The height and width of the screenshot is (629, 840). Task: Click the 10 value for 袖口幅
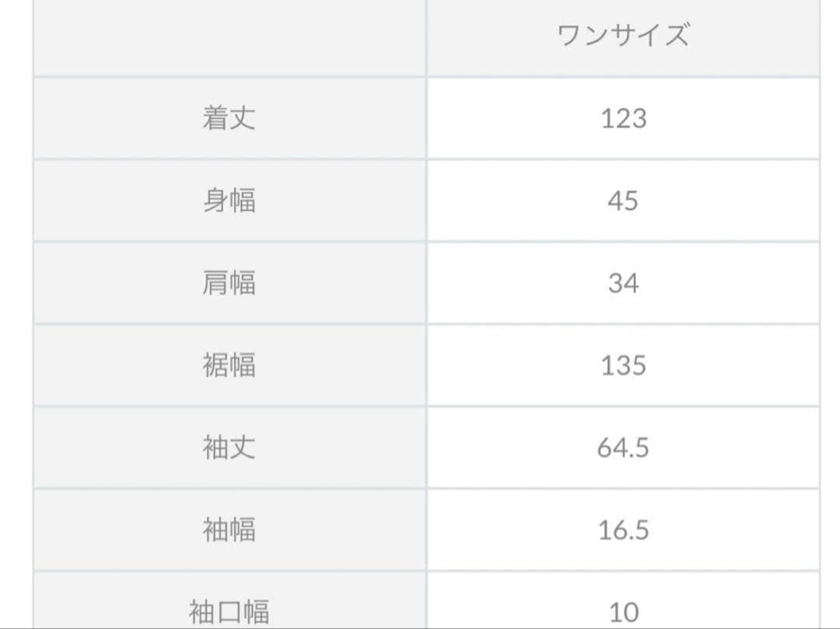click(624, 613)
